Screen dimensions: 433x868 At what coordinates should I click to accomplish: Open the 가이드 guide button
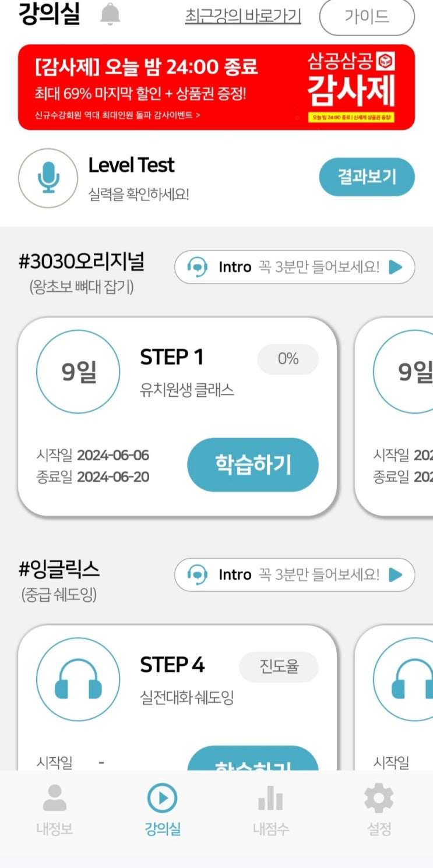(x=367, y=17)
